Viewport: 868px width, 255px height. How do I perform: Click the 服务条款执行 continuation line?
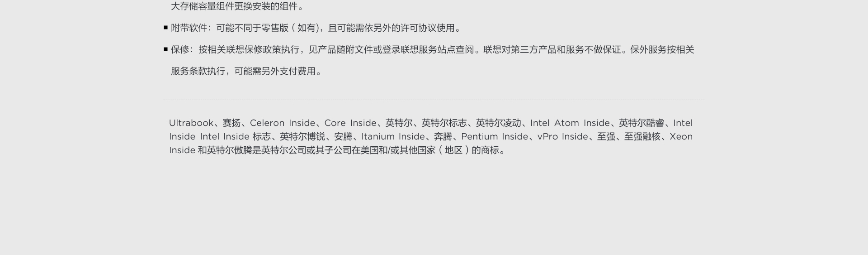(x=247, y=71)
